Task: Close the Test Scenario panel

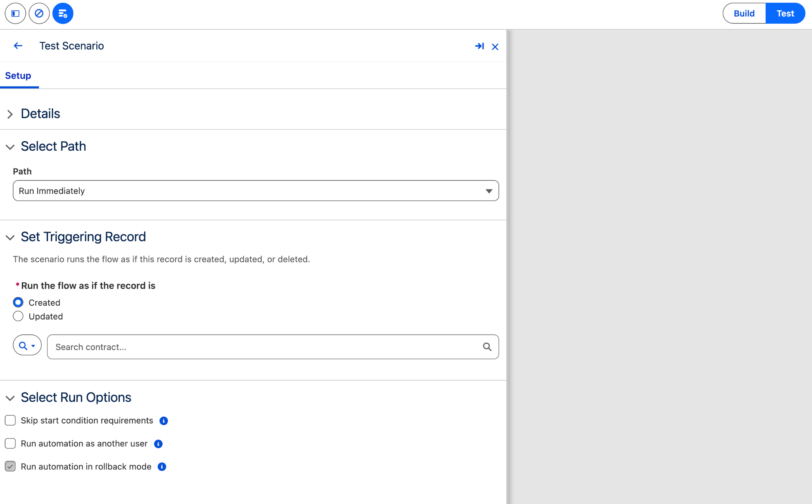Action: coord(495,47)
